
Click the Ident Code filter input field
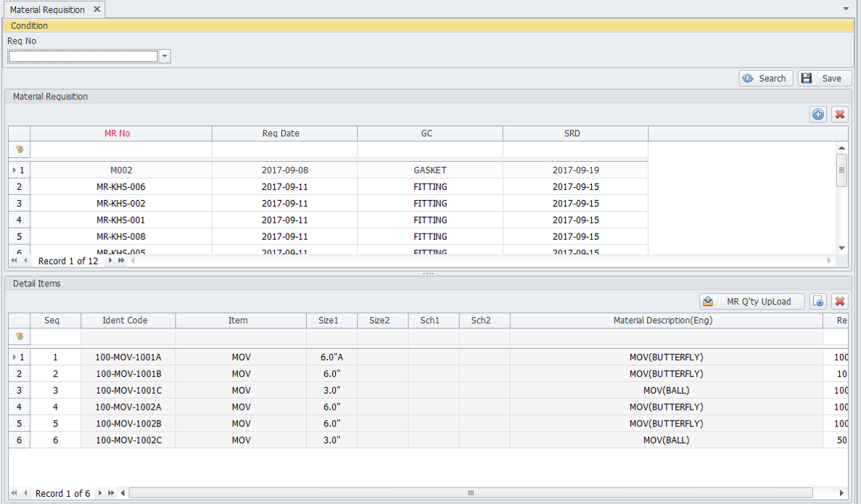coord(128,336)
